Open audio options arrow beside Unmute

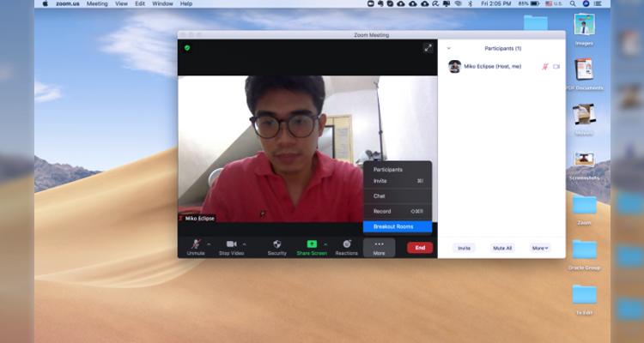click(x=209, y=244)
